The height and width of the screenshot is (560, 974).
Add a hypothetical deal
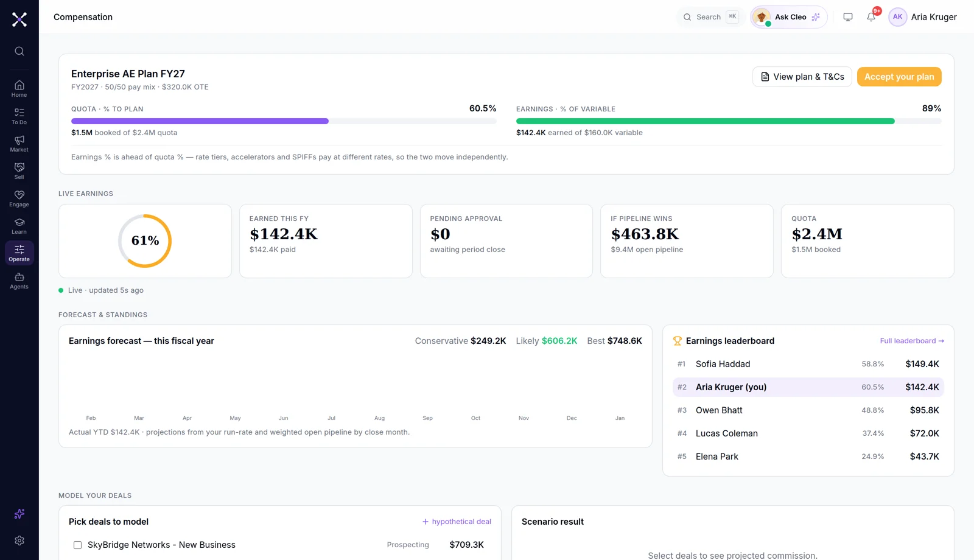click(457, 522)
